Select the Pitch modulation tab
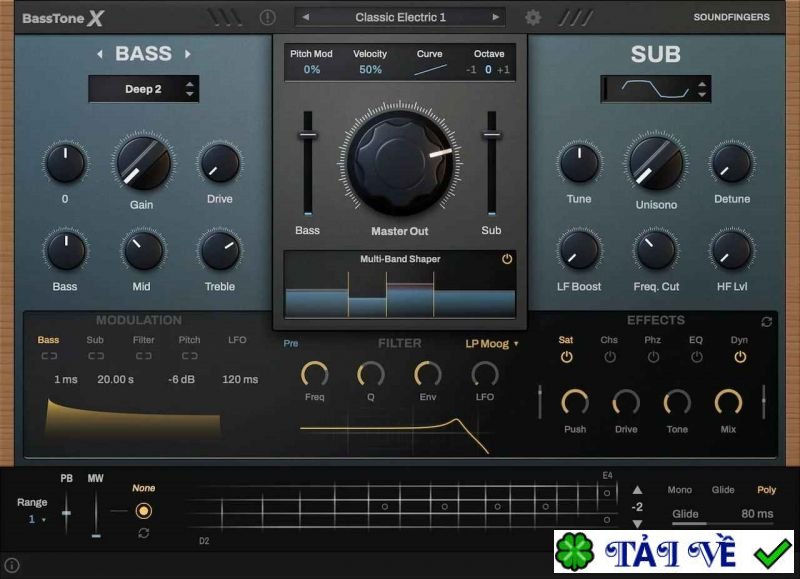The width and height of the screenshot is (800, 579). pos(189,340)
